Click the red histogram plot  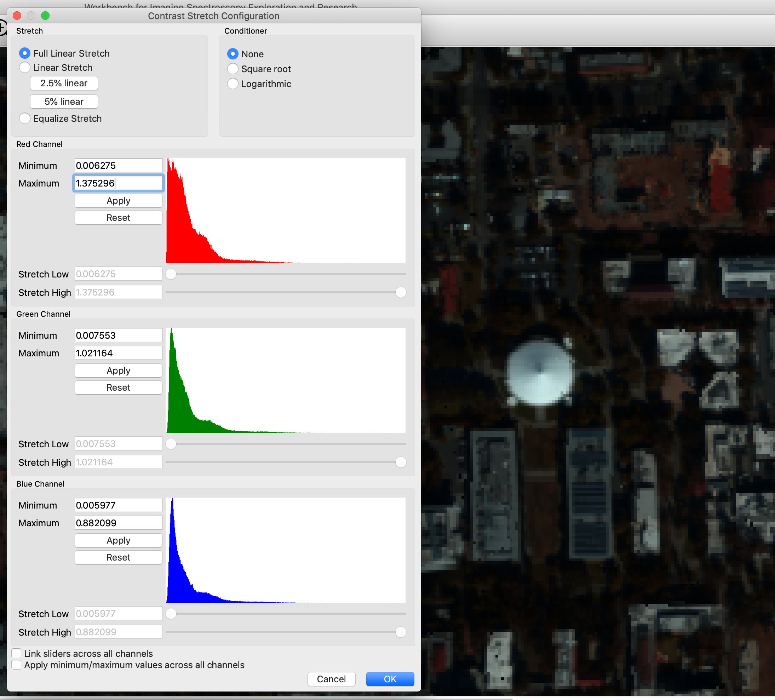click(x=286, y=211)
